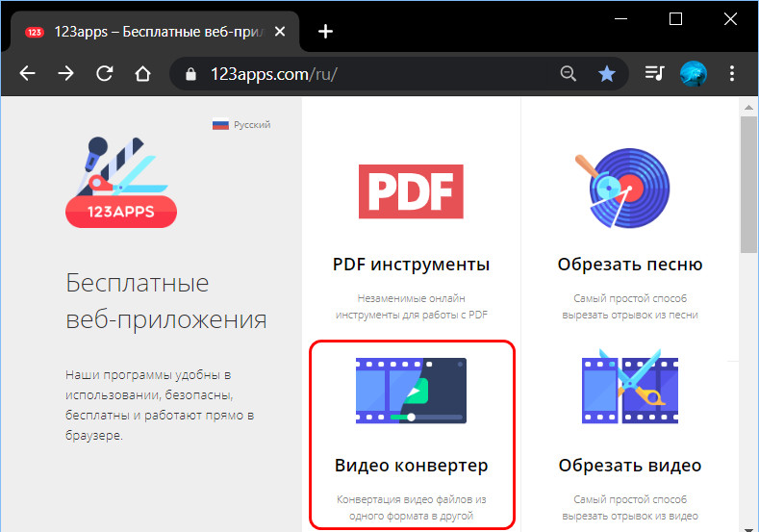Viewport: 759px width, 532px height.
Task: Click the 'Конвертация видео файлов' description
Action: coord(411,507)
